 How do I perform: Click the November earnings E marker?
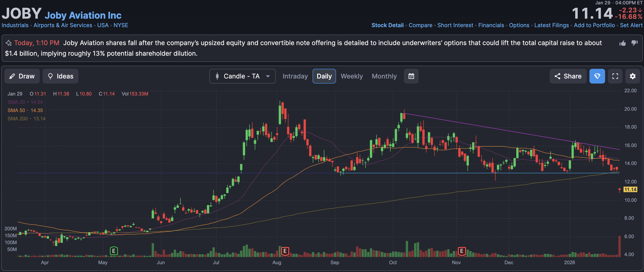coord(461,251)
